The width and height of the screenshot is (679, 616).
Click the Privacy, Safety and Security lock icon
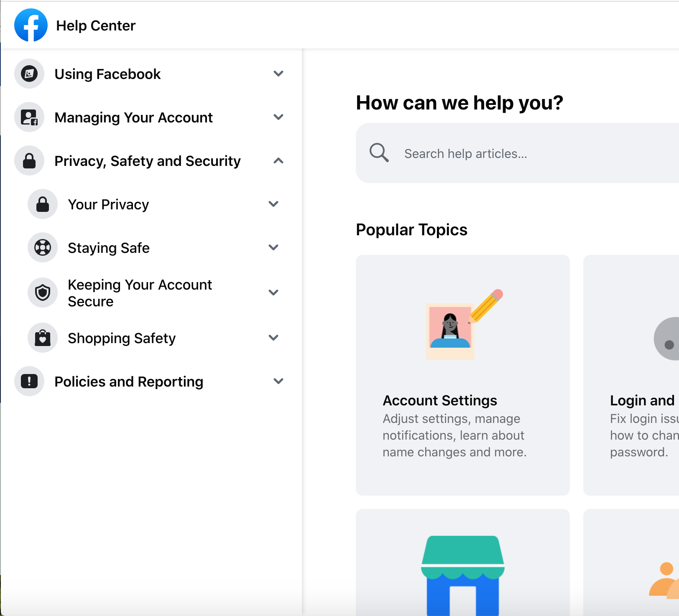[x=29, y=160]
